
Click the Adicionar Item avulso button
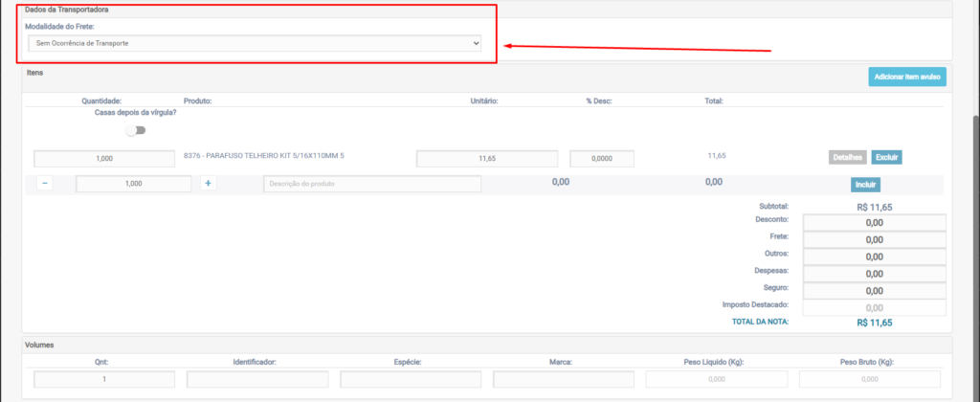click(906, 78)
